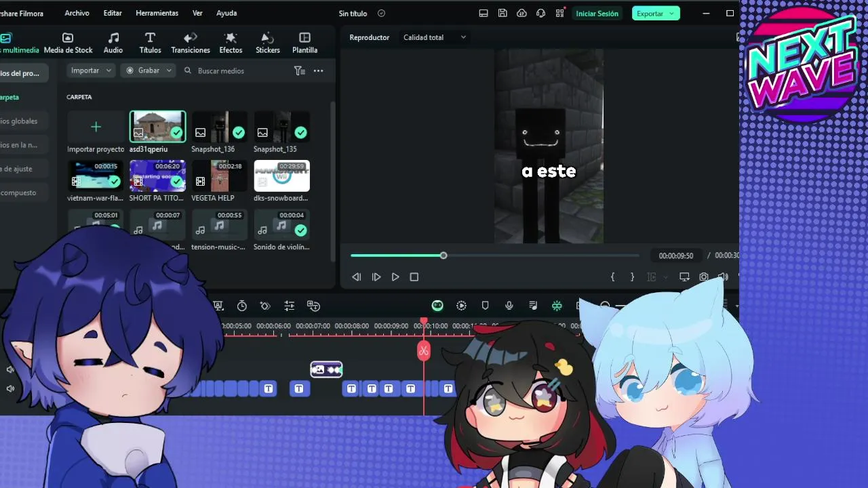The width and height of the screenshot is (868, 488).
Task: Open the Herramientas menu
Action: [x=157, y=13]
